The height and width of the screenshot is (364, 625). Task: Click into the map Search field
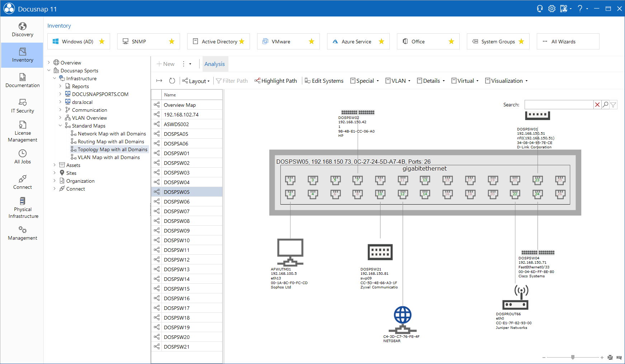559,105
